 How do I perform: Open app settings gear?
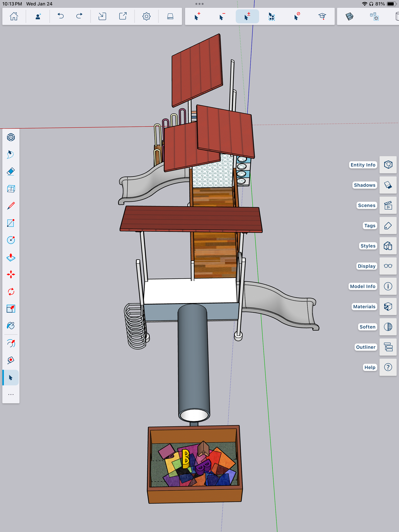pos(146,16)
